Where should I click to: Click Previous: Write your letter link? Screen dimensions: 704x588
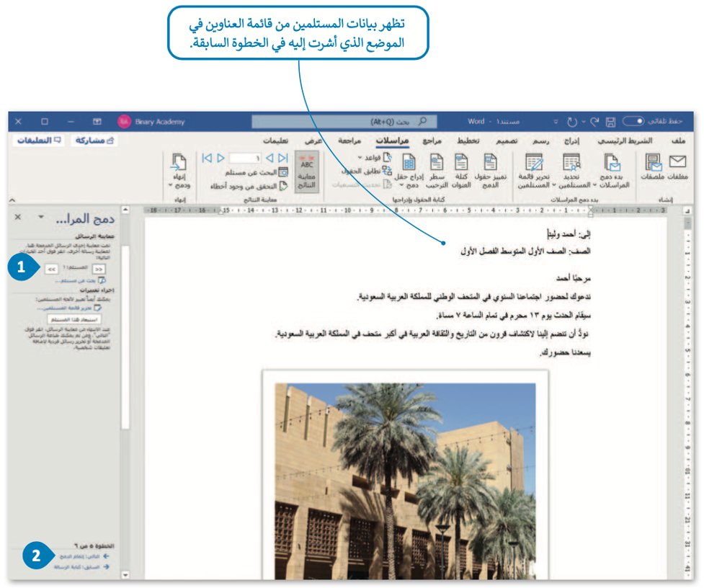[x=81, y=567]
